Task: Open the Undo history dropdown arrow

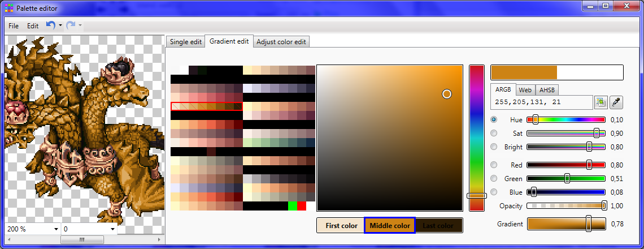Action: pos(60,25)
